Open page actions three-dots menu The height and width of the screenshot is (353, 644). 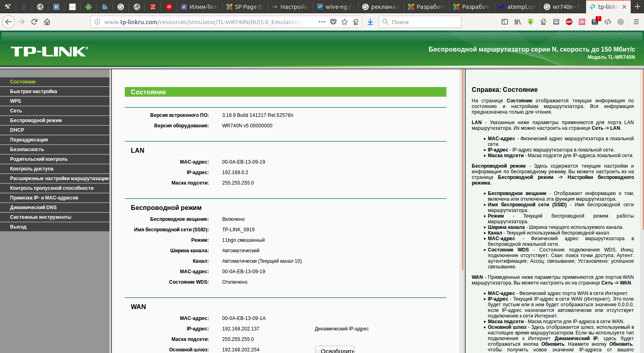point(322,22)
